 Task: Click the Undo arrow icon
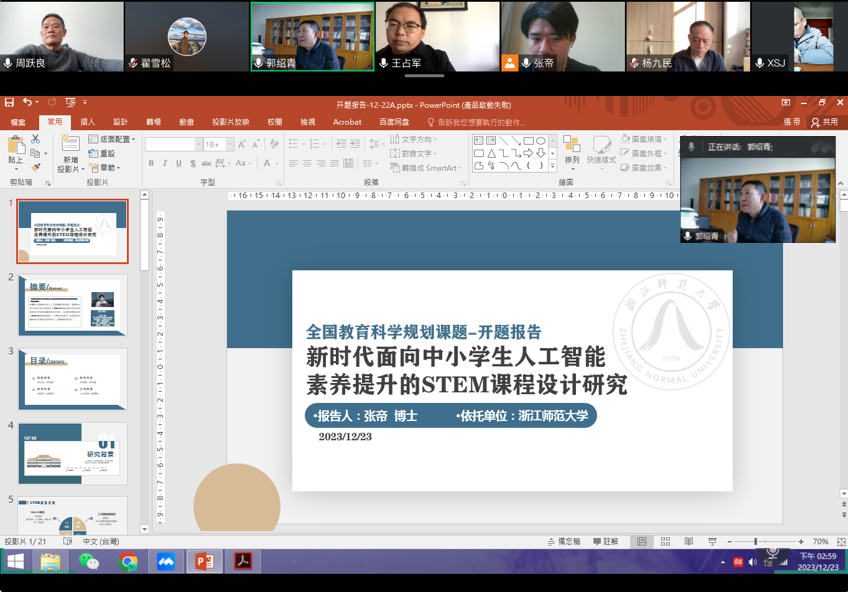(x=27, y=103)
